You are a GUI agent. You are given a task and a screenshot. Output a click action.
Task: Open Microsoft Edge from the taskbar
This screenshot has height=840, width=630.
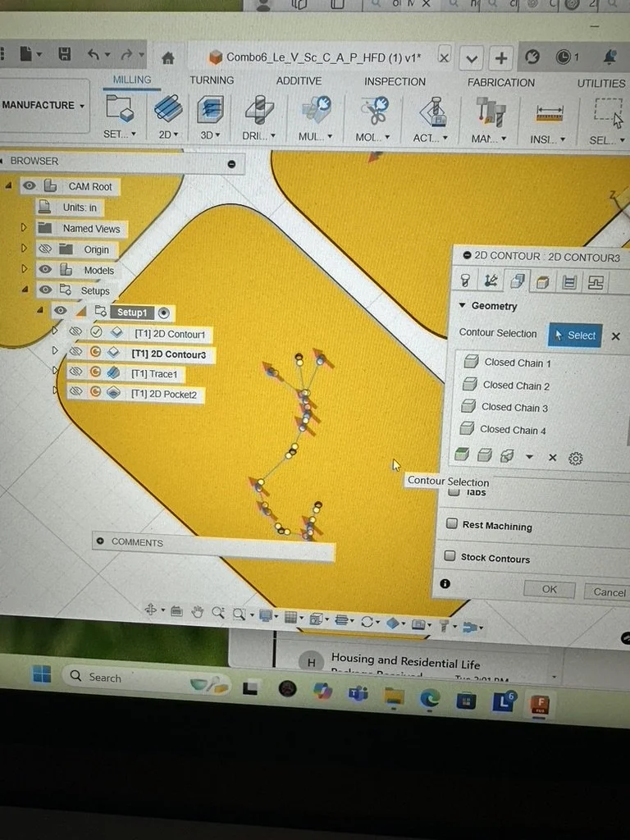point(429,698)
